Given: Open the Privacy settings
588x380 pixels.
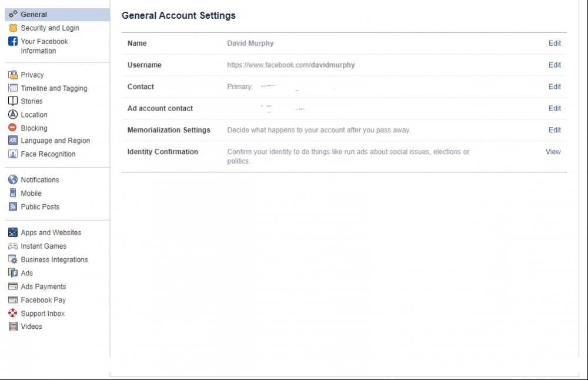Looking at the screenshot, I should [32, 75].
